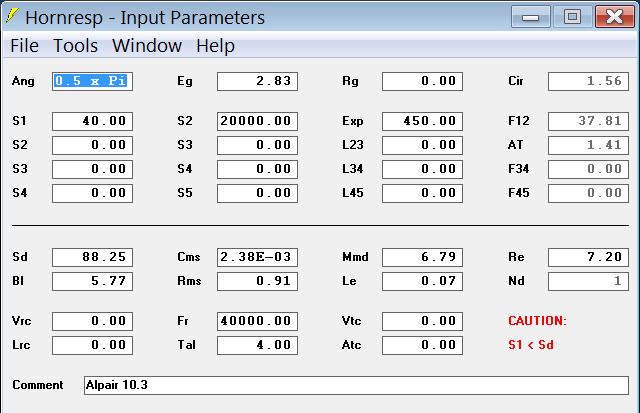
Task: Edit the Mmd field with value 6.79
Action: click(x=422, y=257)
